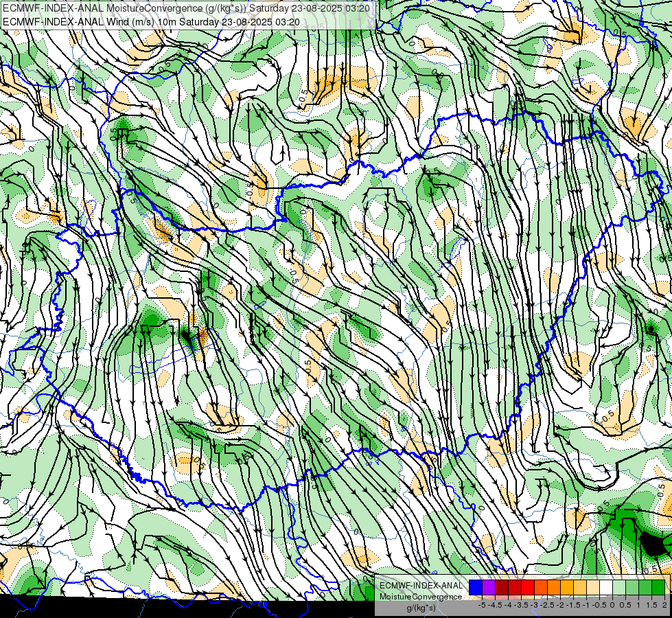
Task: Click the 'g/(kg*s)' unit label in legend
Action: [421, 608]
